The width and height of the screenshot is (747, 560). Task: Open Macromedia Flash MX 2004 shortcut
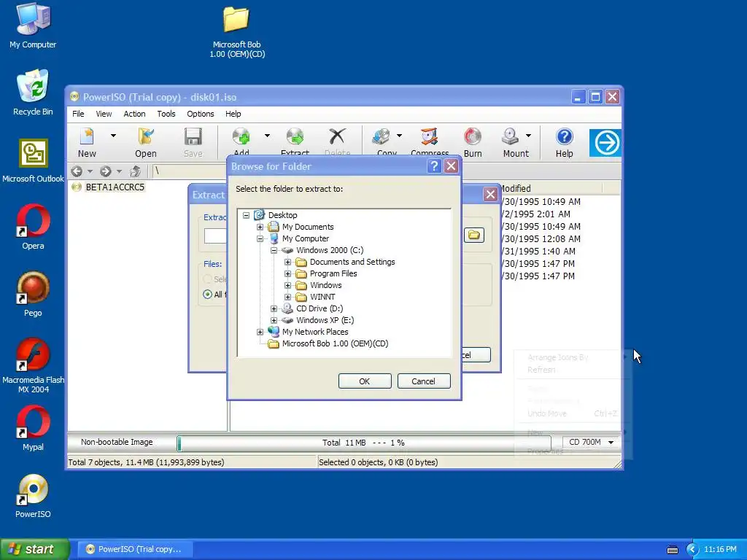point(33,365)
